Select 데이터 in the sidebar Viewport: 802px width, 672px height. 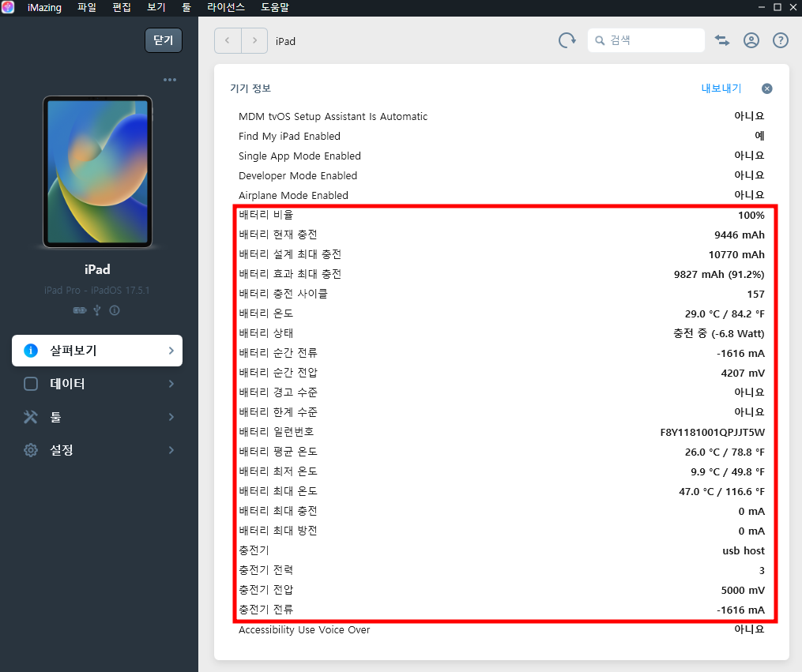click(97, 384)
